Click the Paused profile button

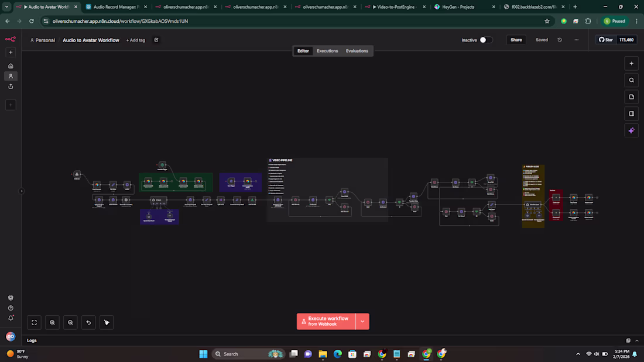[614, 21]
